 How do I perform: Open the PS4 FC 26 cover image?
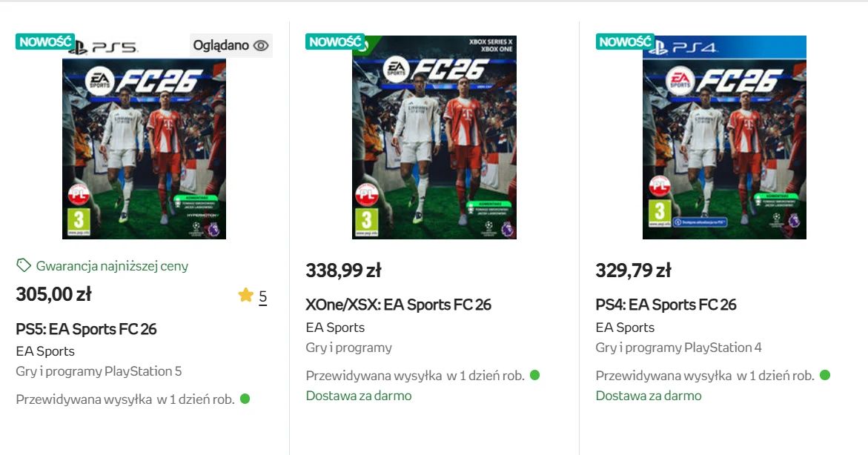[724, 138]
